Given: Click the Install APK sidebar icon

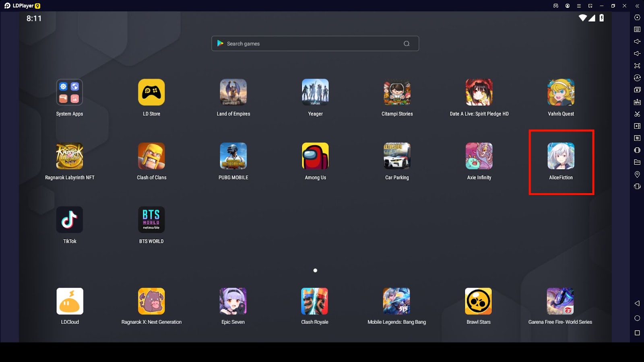Looking at the screenshot, I should [637, 102].
